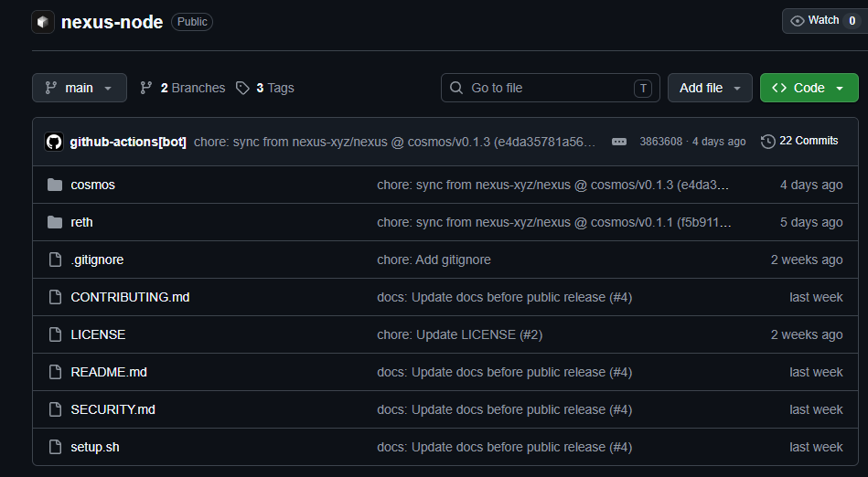Click the file icon for README.md
Viewport: 868px width, 477px height.
56,372
